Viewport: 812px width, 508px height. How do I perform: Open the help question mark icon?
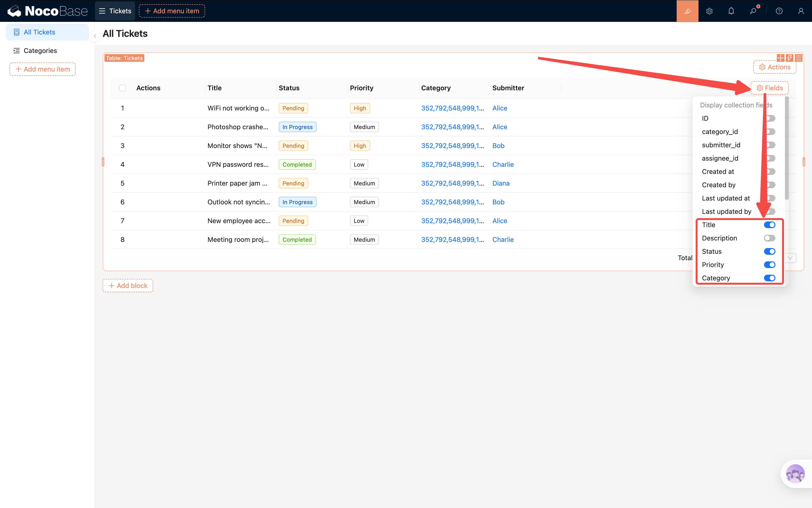[779, 11]
